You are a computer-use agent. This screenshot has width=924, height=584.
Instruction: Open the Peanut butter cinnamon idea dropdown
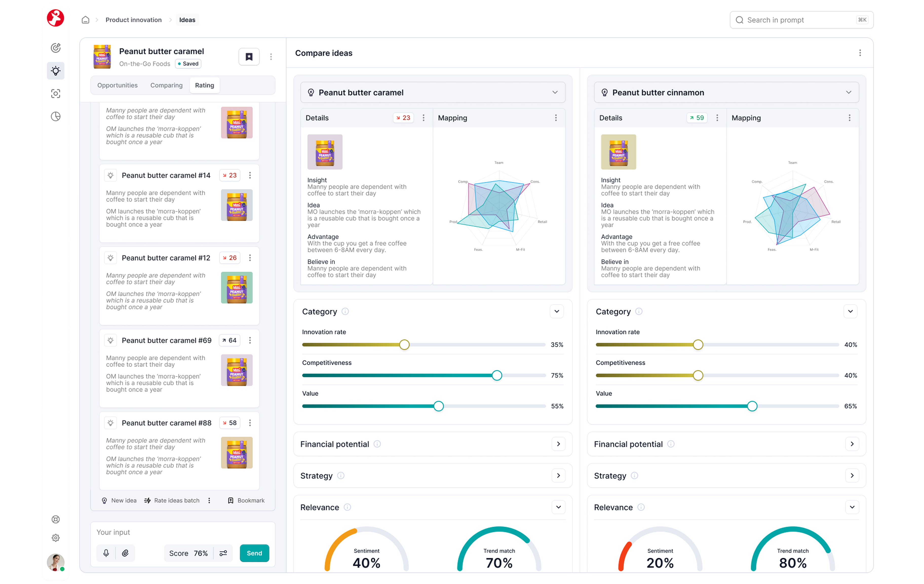tap(849, 93)
